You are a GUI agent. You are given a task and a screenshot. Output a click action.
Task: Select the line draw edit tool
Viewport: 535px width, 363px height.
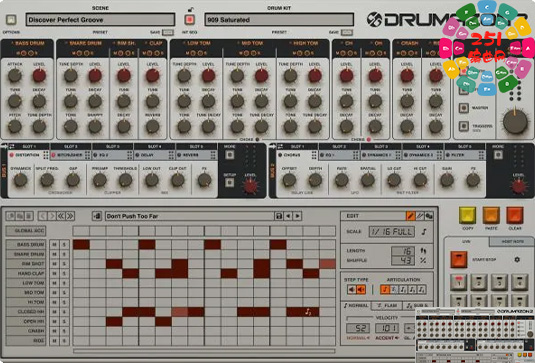tap(420, 216)
